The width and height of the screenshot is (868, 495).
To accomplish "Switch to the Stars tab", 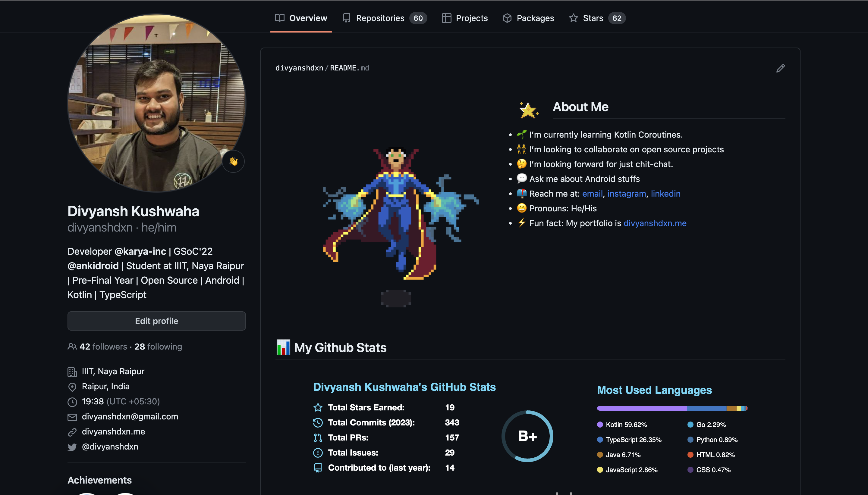I will [597, 18].
